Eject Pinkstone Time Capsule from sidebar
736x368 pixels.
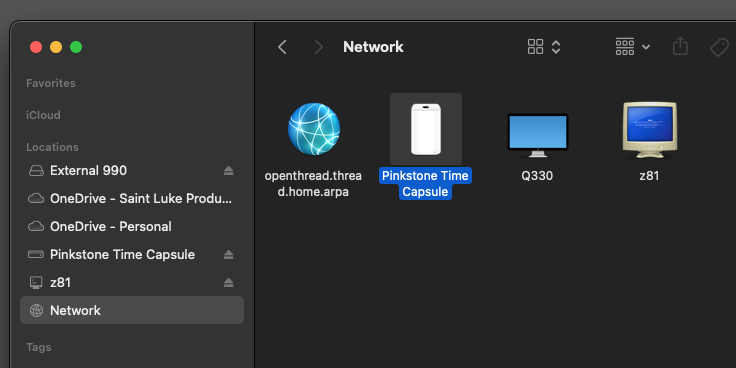(x=229, y=254)
